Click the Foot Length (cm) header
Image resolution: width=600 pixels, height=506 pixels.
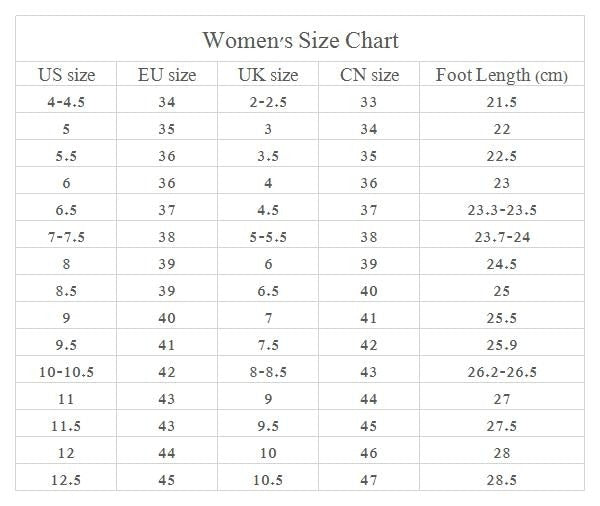click(x=502, y=75)
